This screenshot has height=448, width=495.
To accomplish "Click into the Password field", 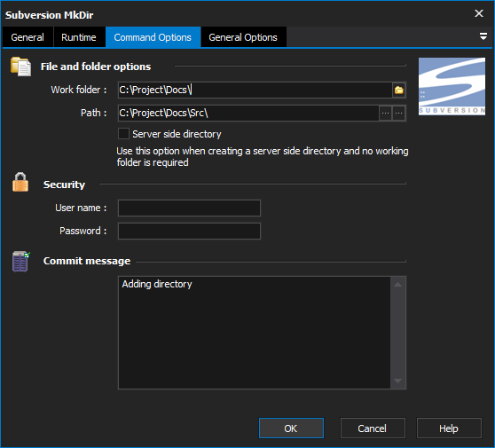I will (x=189, y=231).
